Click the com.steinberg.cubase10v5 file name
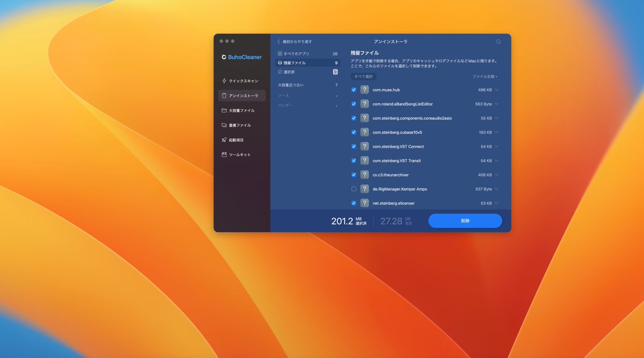The image size is (644, 358). click(x=398, y=132)
